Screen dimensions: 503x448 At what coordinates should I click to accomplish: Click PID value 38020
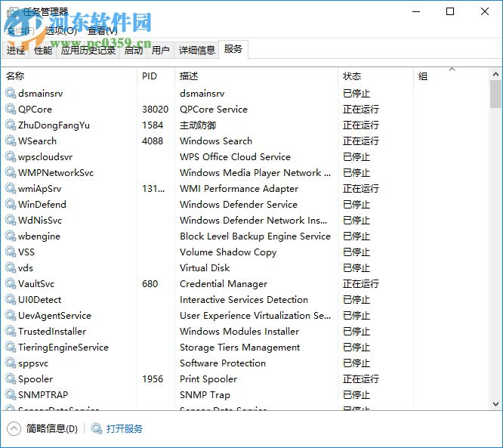coord(156,109)
